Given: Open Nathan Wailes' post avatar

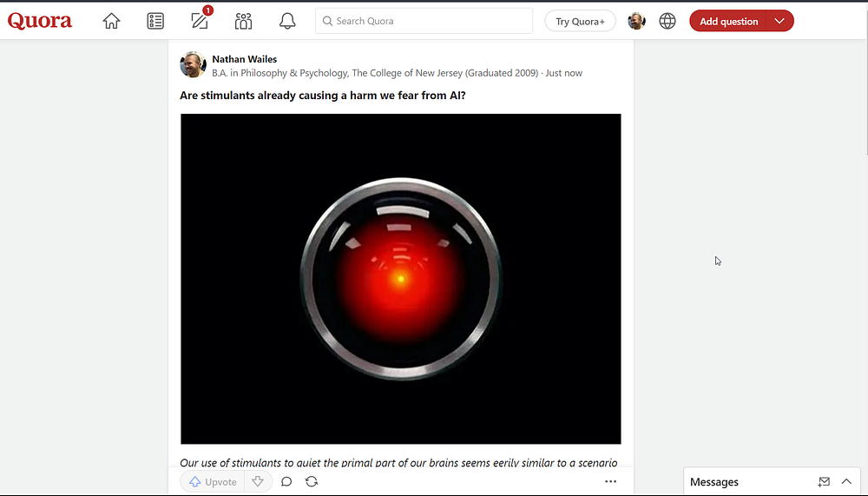Looking at the screenshot, I should pyautogui.click(x=194, y=64).
